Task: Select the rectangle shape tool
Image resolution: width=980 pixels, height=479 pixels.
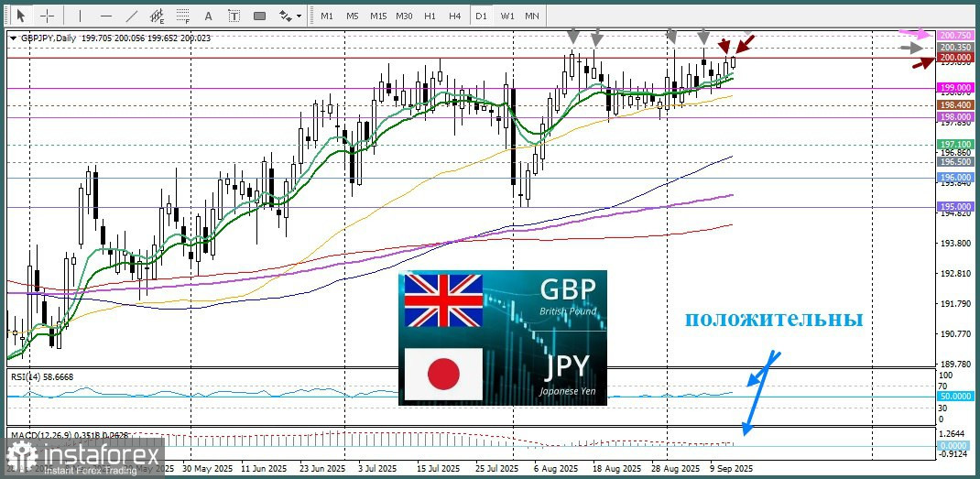Action: click(259, 16)
